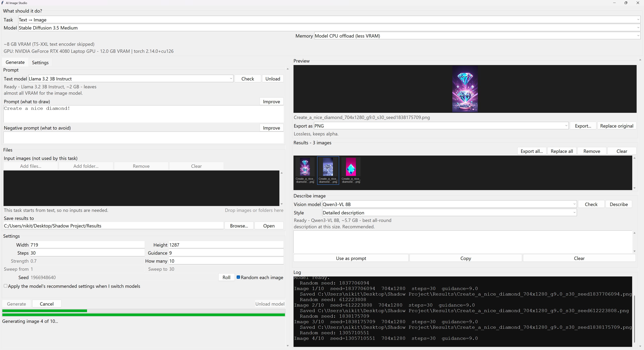Select the first purple diamond result thumbnail
644x350 pixels.
[305, 170]
